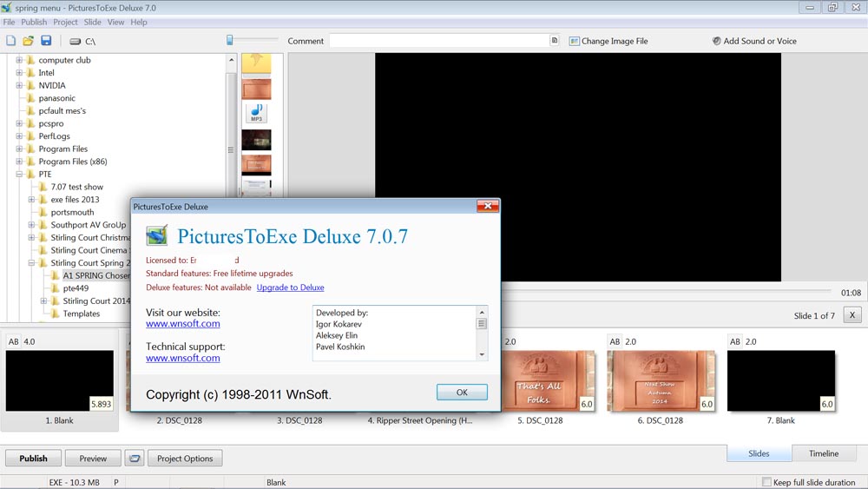
Task: Select the A1 SPRING Chosen folder
Action: (x=96, y=275)
